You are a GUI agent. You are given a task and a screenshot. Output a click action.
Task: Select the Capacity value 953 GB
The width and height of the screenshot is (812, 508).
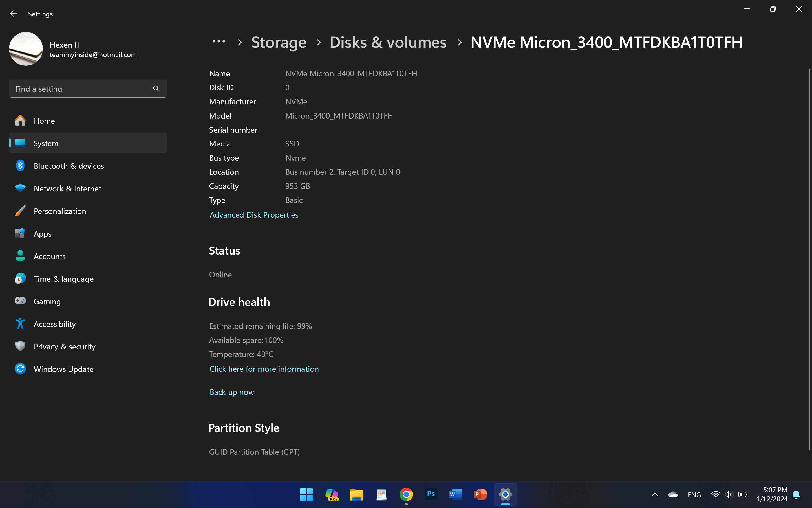(x=298, y=186)
